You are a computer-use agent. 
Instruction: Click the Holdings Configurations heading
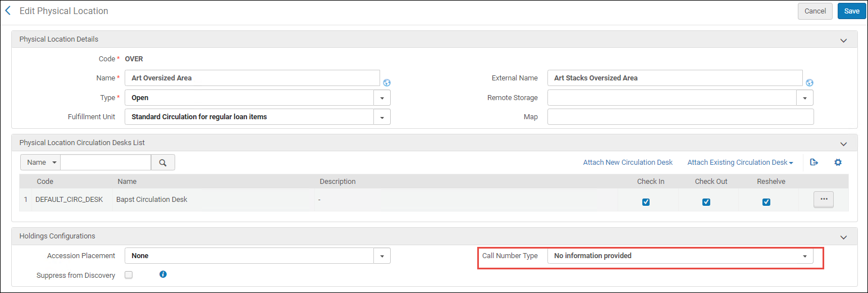tap(57, 236)
